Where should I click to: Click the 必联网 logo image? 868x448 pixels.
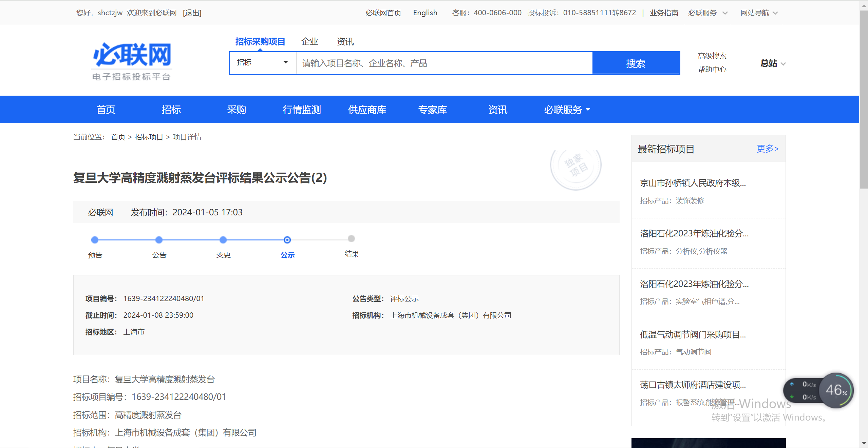132,61
